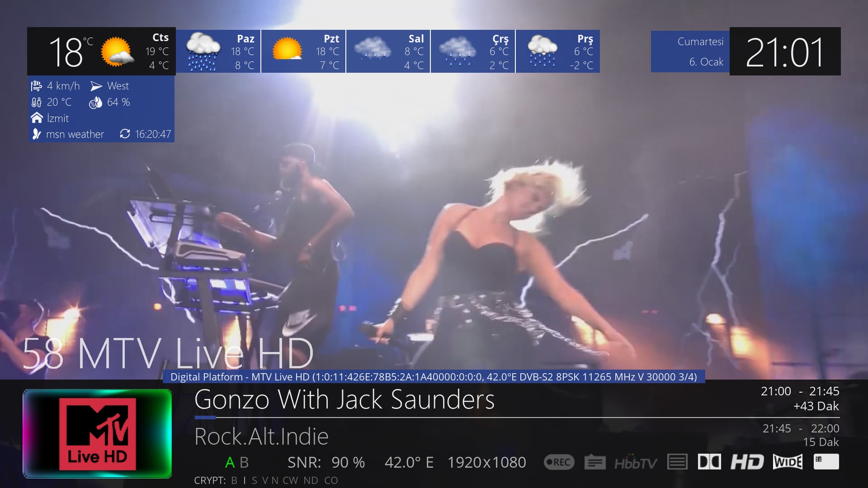Click the remaining time +43 Dak

[816, 406]
